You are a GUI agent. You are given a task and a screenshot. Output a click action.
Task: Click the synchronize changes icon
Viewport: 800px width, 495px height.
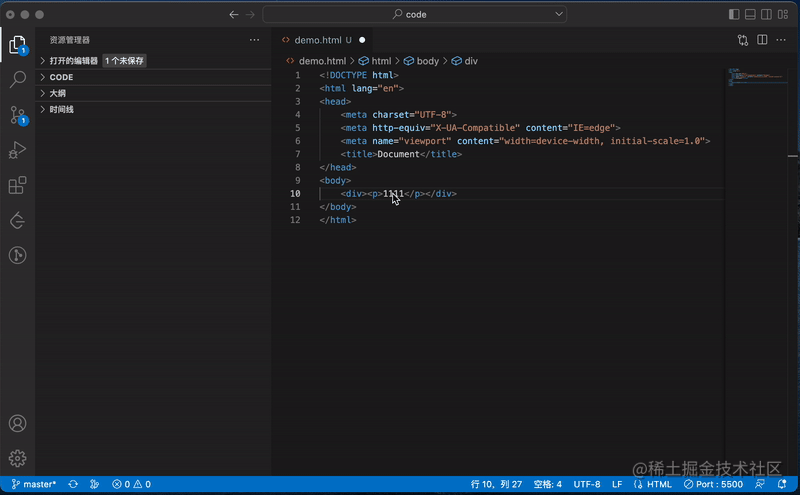(73, 484)
